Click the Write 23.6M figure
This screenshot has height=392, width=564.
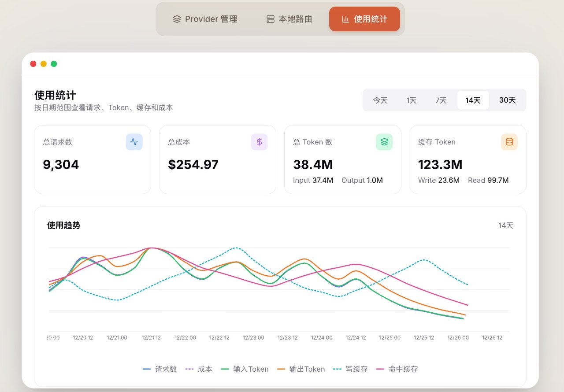pos(439,180)
